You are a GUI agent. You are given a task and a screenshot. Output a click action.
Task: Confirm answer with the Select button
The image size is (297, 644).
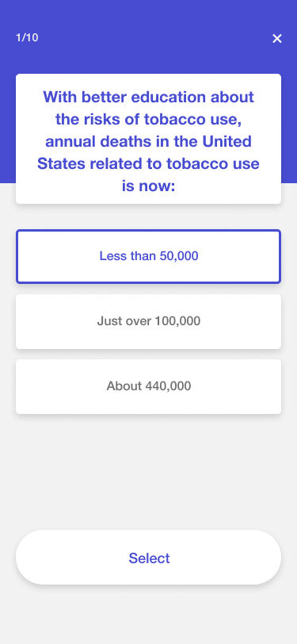[x=149, y=557]
